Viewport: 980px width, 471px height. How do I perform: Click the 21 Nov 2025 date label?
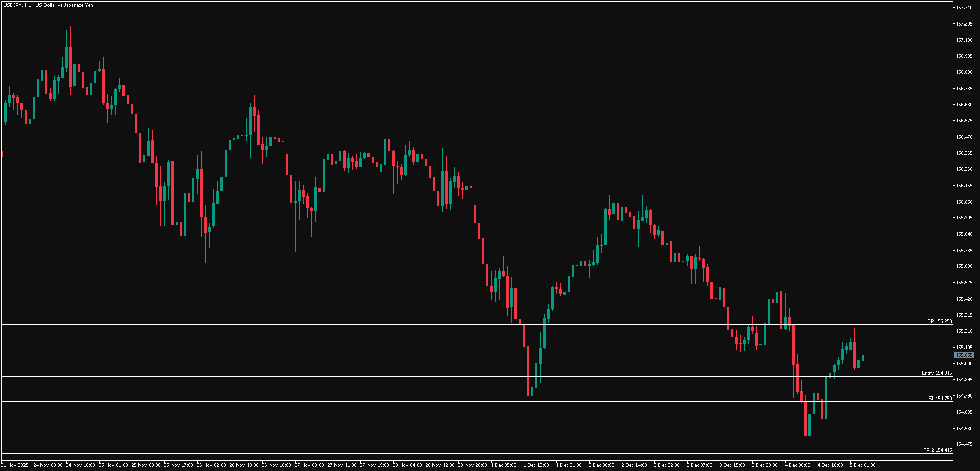click(x=15, y=465)
